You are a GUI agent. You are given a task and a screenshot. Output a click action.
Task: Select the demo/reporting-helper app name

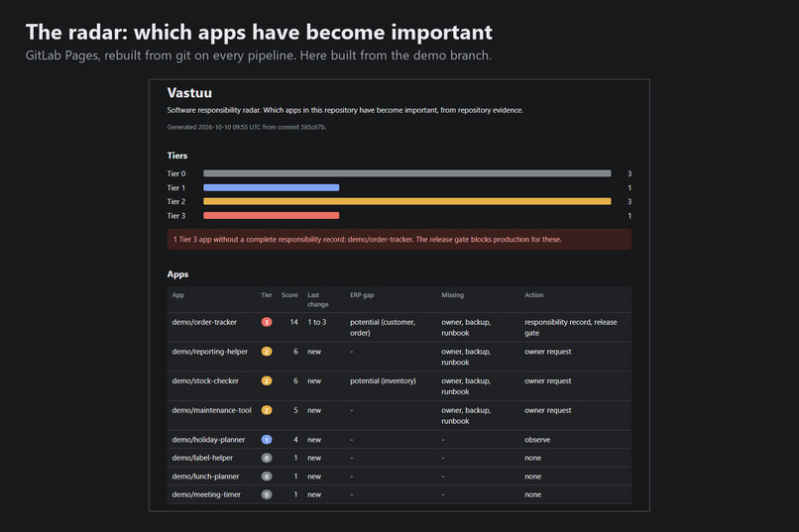[210, 352]
